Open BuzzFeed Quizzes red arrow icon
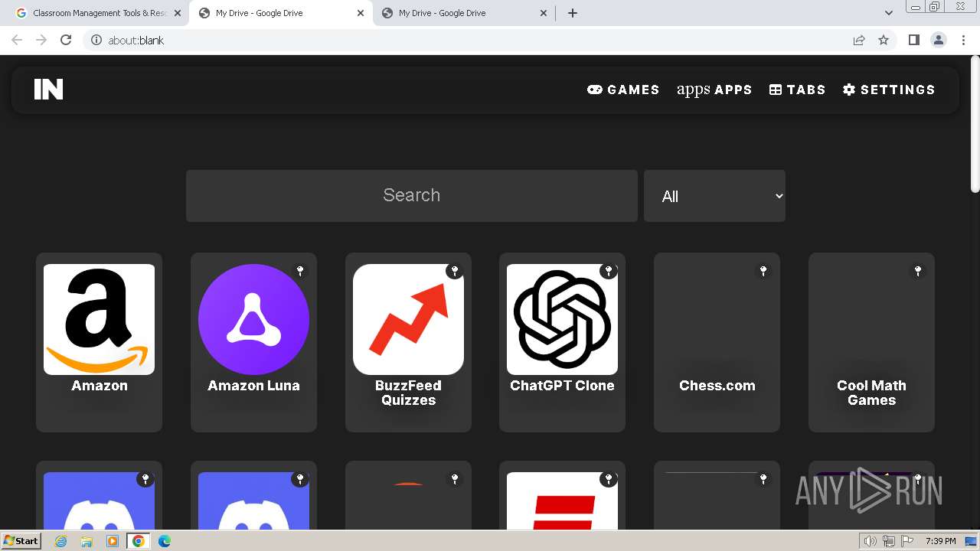Screen dimensions: 980x551 tap(408, 319)
